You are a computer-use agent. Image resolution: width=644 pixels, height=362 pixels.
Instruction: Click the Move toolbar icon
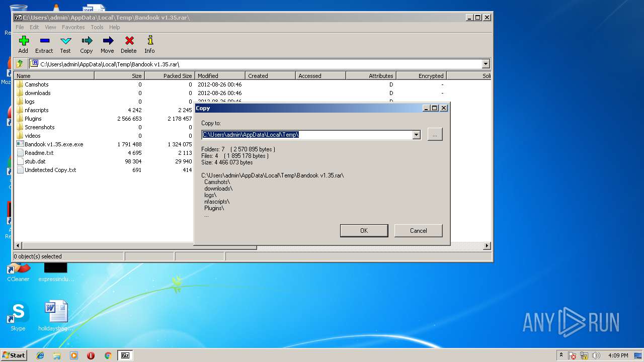point(107,41)
